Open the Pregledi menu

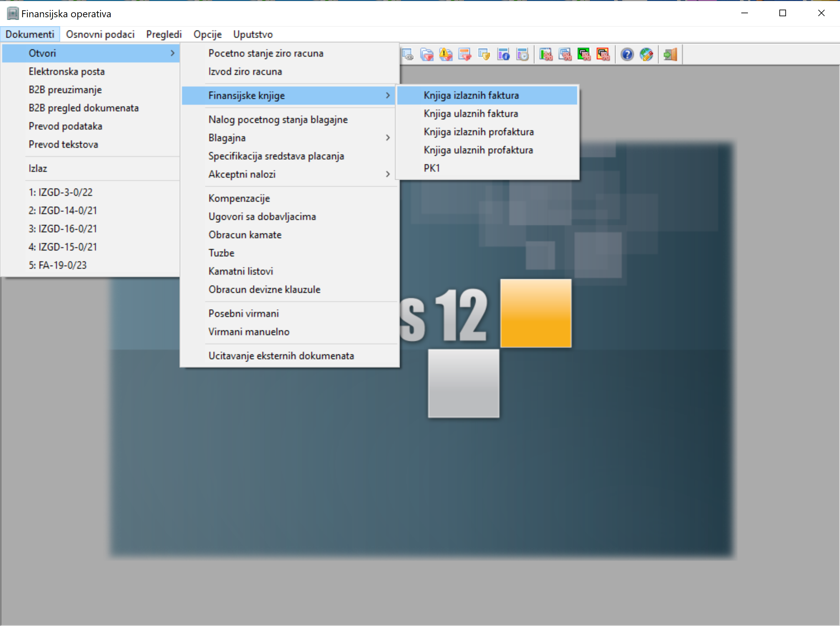(164, 34)
